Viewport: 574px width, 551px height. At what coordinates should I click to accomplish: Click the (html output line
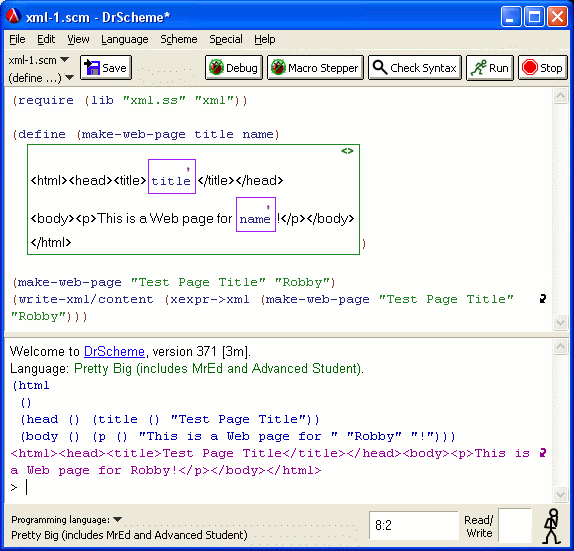point(31,386)
